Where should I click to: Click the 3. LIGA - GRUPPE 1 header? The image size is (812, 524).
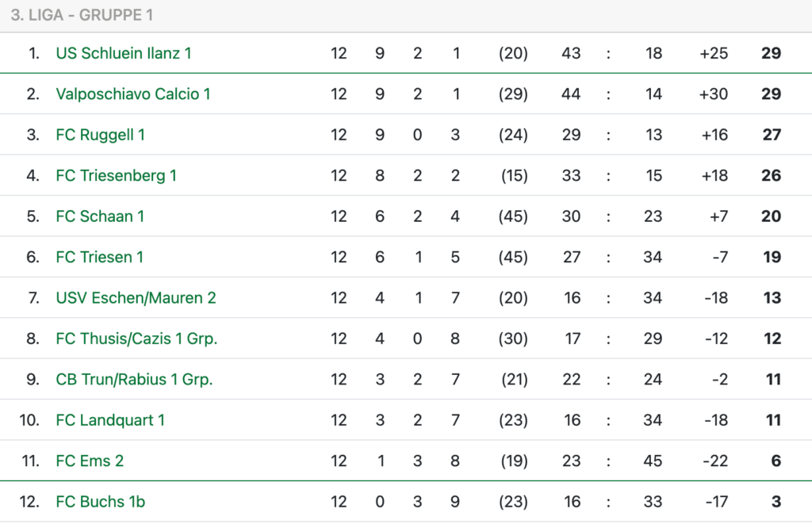(x=82, y=15)
